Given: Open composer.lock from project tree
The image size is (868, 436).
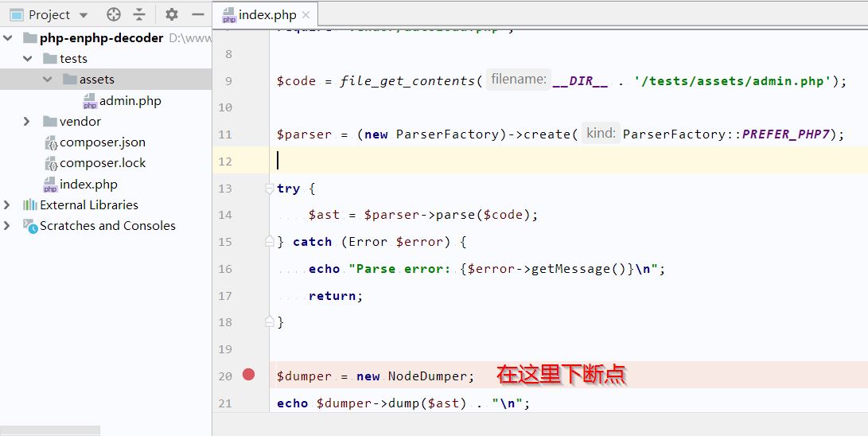Looking at the screenshot, I should (x=103, y=163).
